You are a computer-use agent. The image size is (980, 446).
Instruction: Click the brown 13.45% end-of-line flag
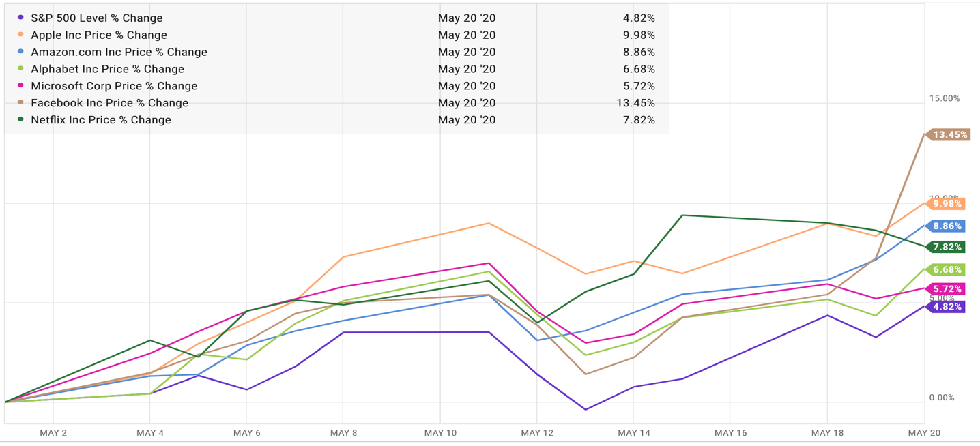(948, 135)
